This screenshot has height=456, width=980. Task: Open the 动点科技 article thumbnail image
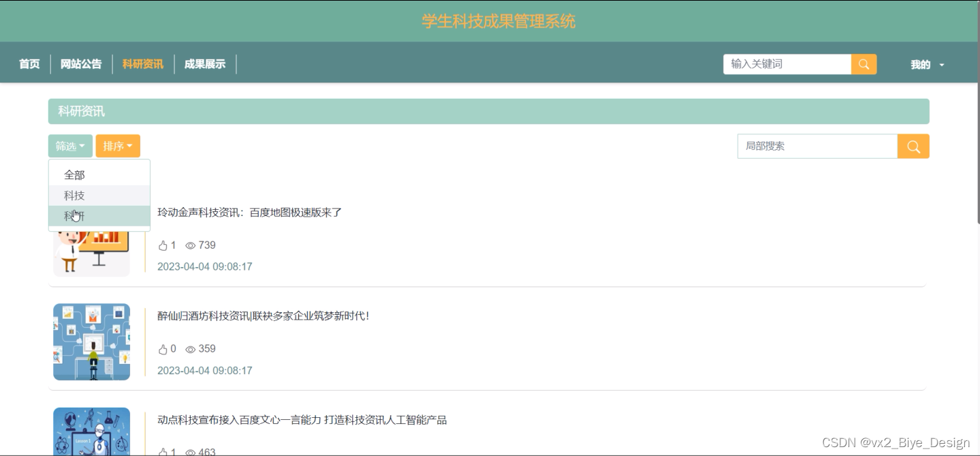pyautogui.click(x=92, y=431)
